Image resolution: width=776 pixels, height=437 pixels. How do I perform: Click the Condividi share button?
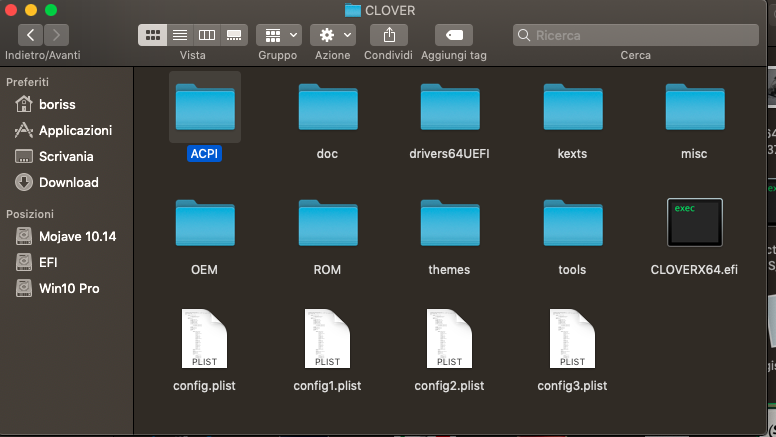tap(389, 35)
